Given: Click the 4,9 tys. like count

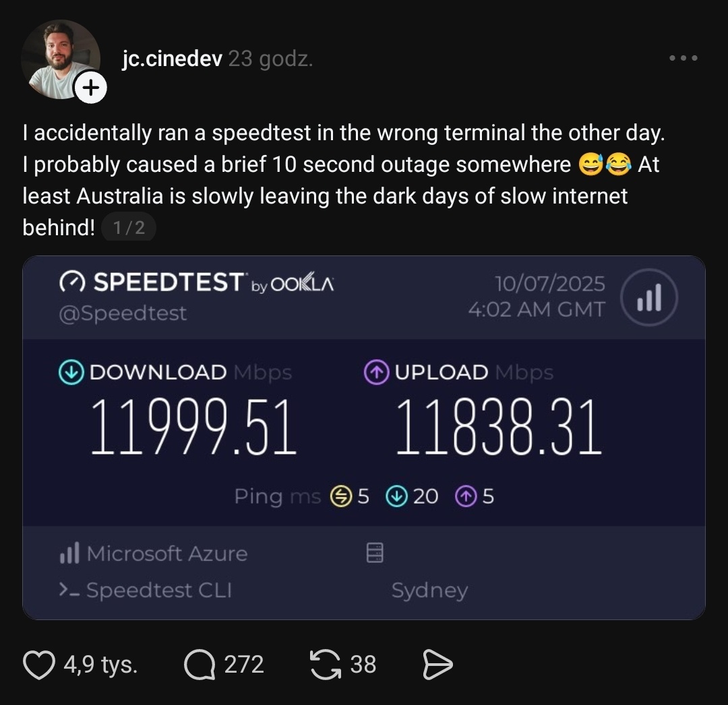Looking at the screenshot, I should point(100,665).
